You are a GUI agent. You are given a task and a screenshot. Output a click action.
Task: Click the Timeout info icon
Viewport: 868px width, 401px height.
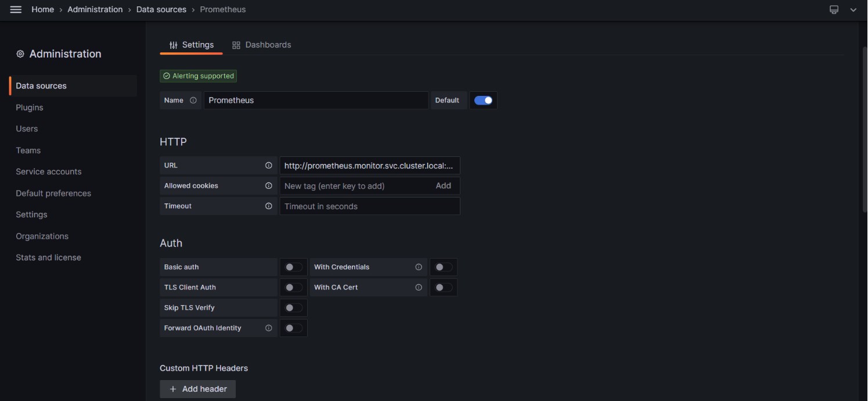pos(268,206)
